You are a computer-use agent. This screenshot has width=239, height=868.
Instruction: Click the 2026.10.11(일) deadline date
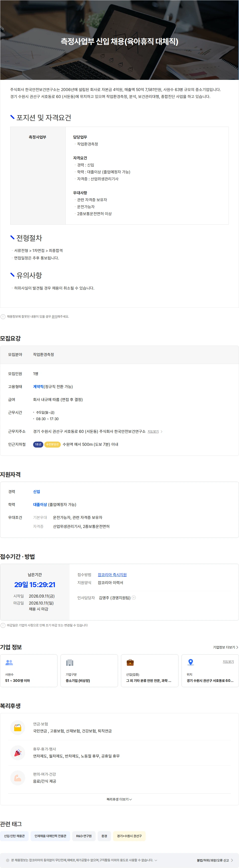point(41,603)
